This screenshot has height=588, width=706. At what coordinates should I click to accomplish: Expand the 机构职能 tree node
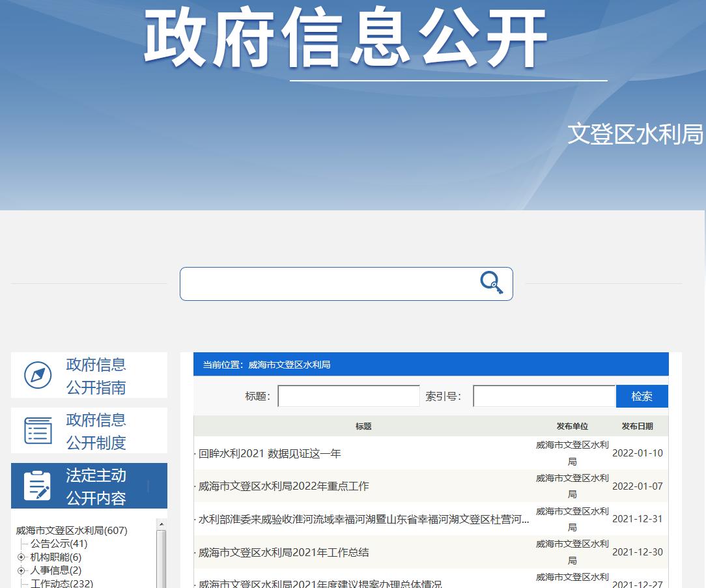pyautogui.click(x=21, y=557)
